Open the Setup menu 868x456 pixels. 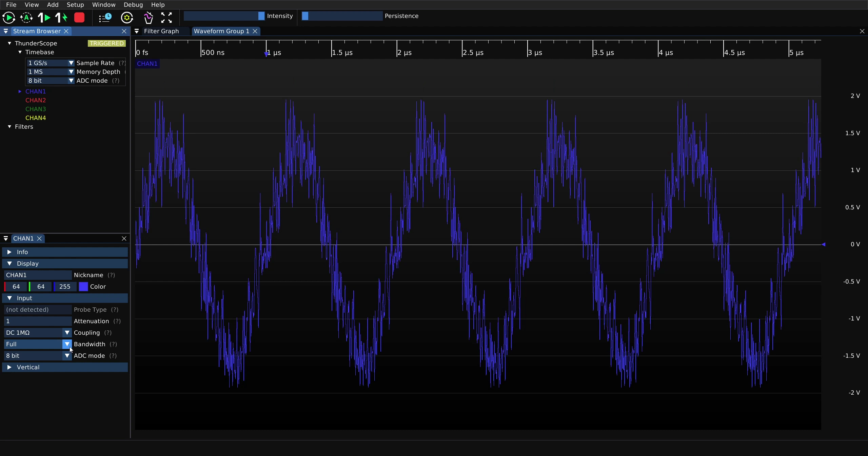75,5
